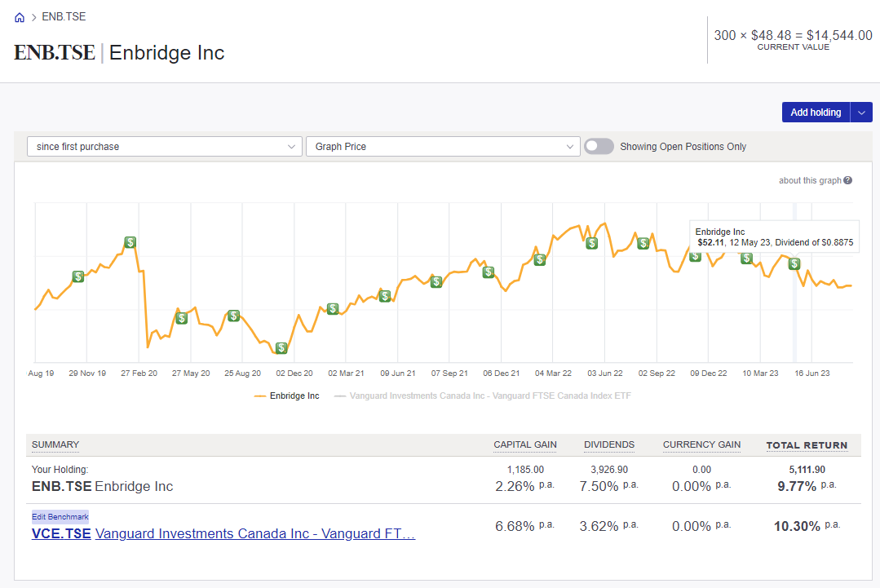This screenshot has height=588, width=880.
Task: Open the VCE.TSE benchmark link
Action: click(x=60, y=533)
